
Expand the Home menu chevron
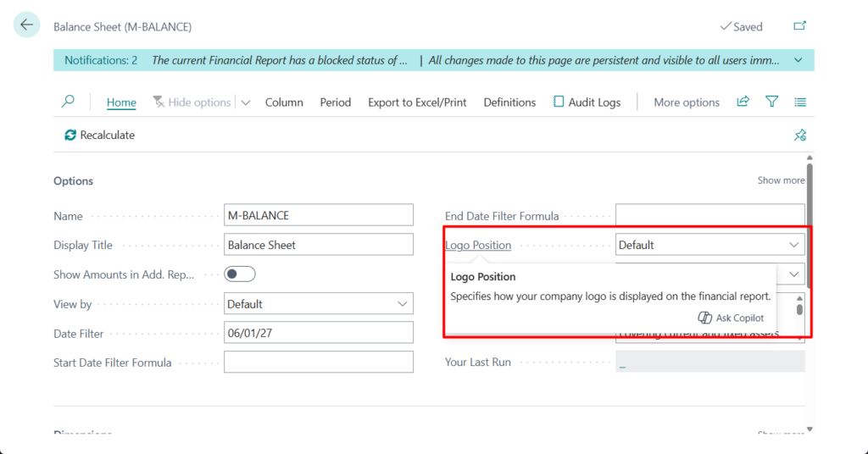coord(246,102)
